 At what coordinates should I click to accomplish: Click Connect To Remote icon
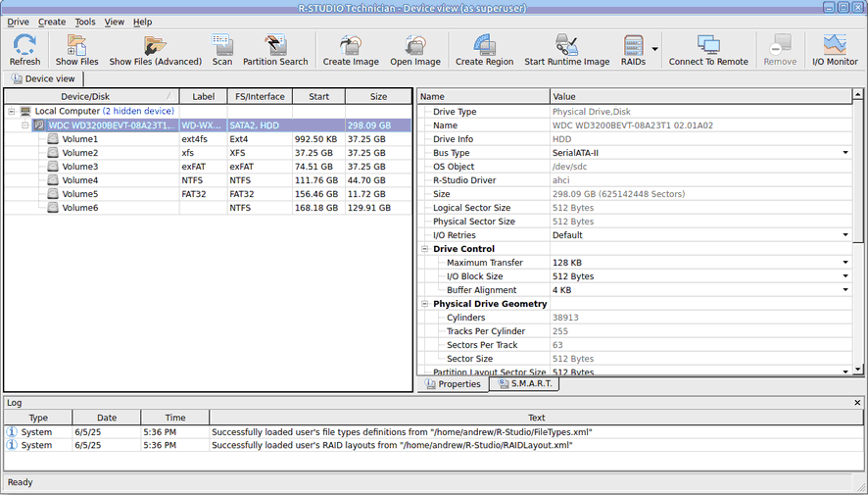(708, 49)
